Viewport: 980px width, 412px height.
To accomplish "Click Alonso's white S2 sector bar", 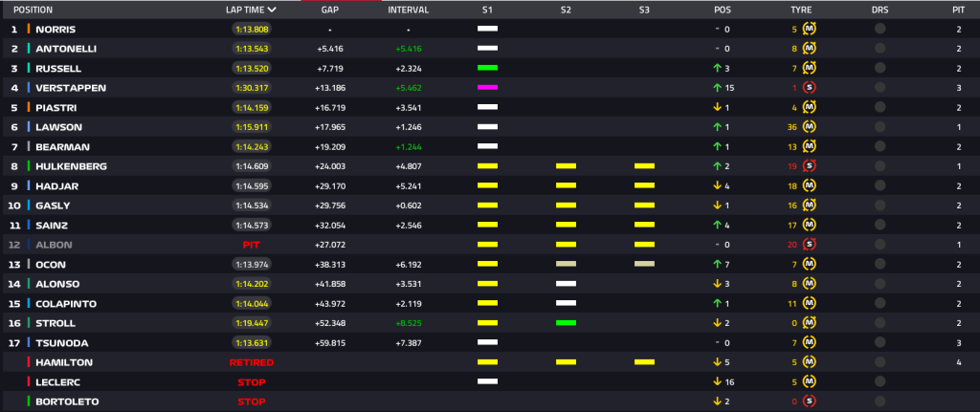I will [566, 283].
